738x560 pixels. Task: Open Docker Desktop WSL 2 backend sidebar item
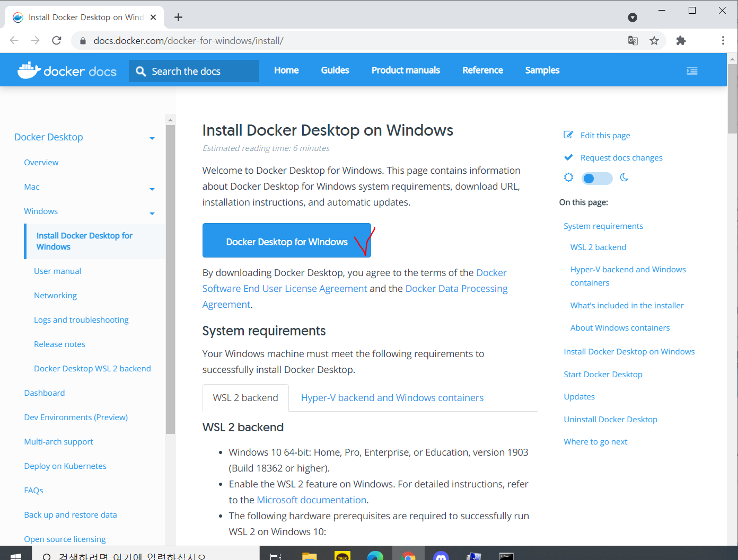click(92, 369)
